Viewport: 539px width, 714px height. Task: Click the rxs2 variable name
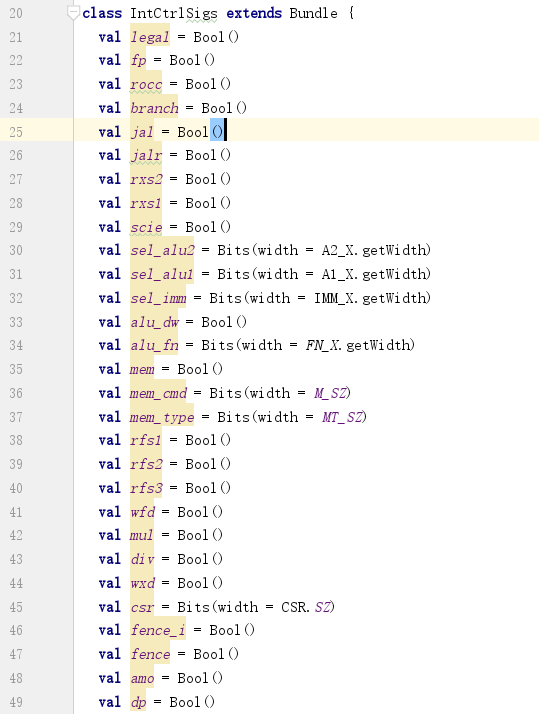(x=146, y=179)
